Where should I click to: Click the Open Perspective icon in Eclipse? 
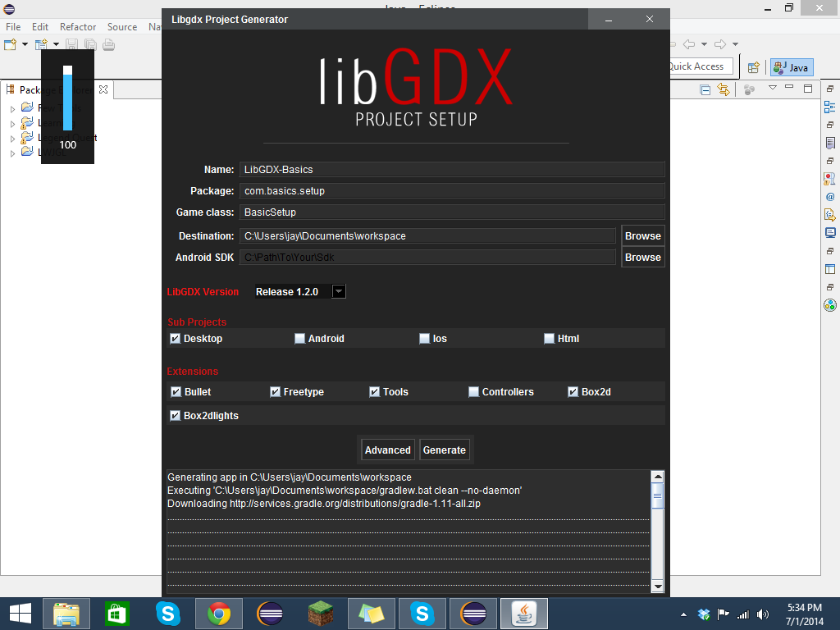[754, 67]
